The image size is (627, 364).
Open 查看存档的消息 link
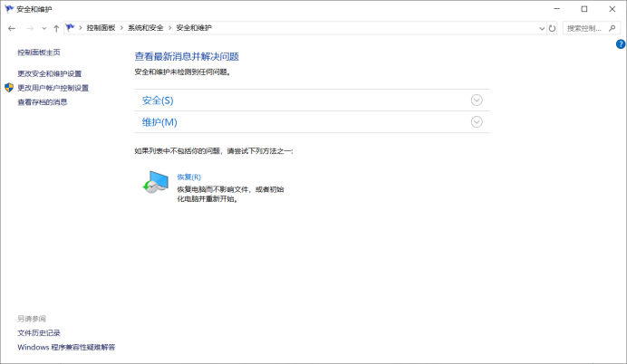[42, 102]
